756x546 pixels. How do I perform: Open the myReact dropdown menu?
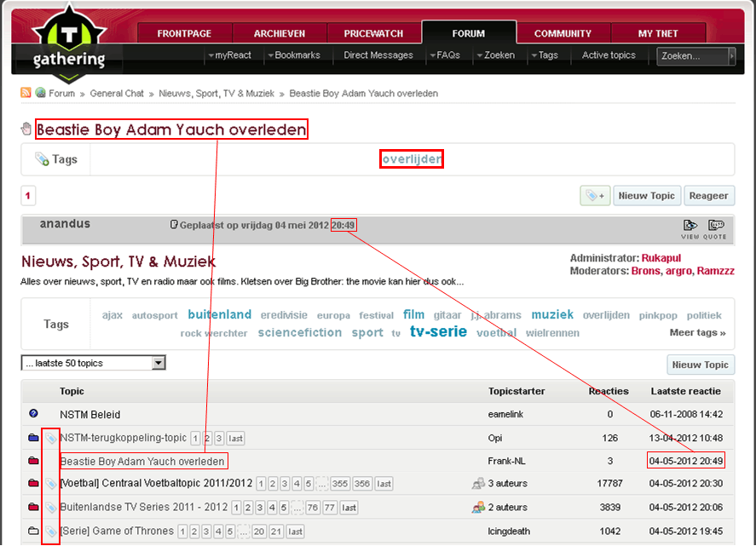click(x=229, y=55)
